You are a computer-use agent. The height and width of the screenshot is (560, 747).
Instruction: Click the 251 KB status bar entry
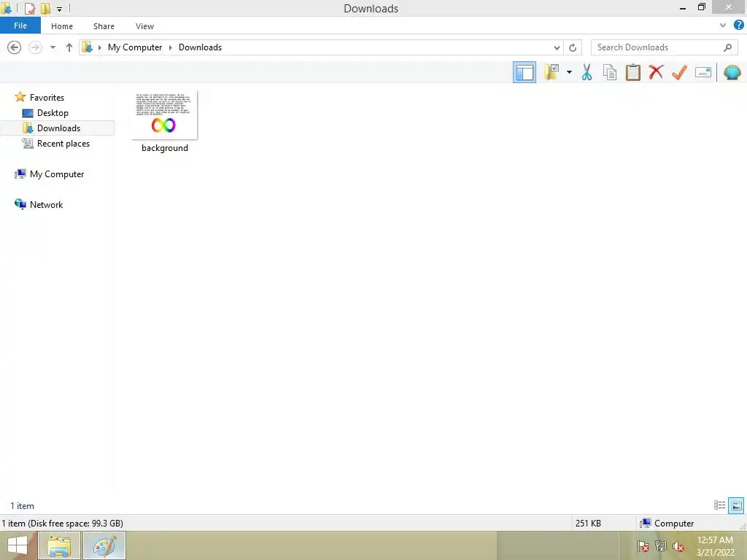(588, 524)
